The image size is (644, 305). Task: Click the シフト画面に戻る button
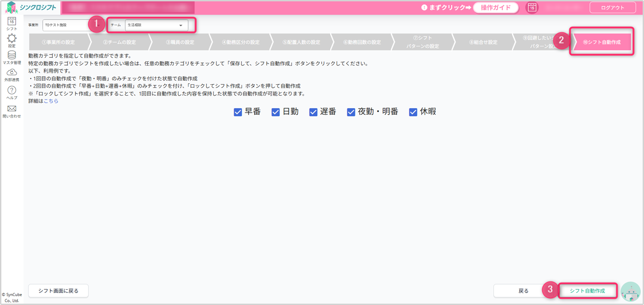point(58,291)
